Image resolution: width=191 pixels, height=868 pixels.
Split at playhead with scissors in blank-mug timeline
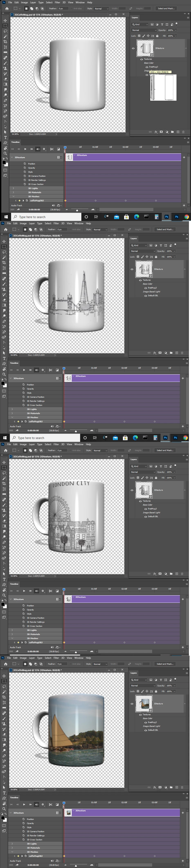tap(52, 149)
